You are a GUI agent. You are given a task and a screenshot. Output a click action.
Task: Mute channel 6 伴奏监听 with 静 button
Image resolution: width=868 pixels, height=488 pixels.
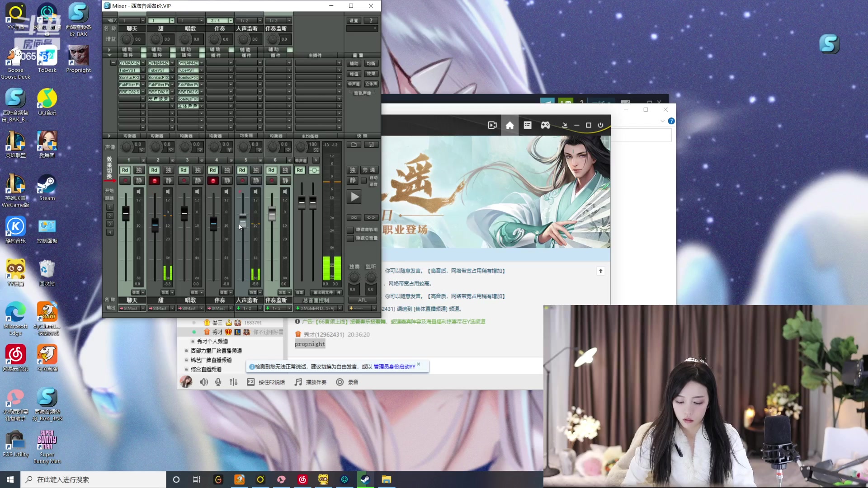coord(285,181)
